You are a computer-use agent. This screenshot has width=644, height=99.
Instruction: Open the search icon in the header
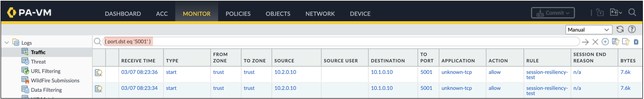632,12
